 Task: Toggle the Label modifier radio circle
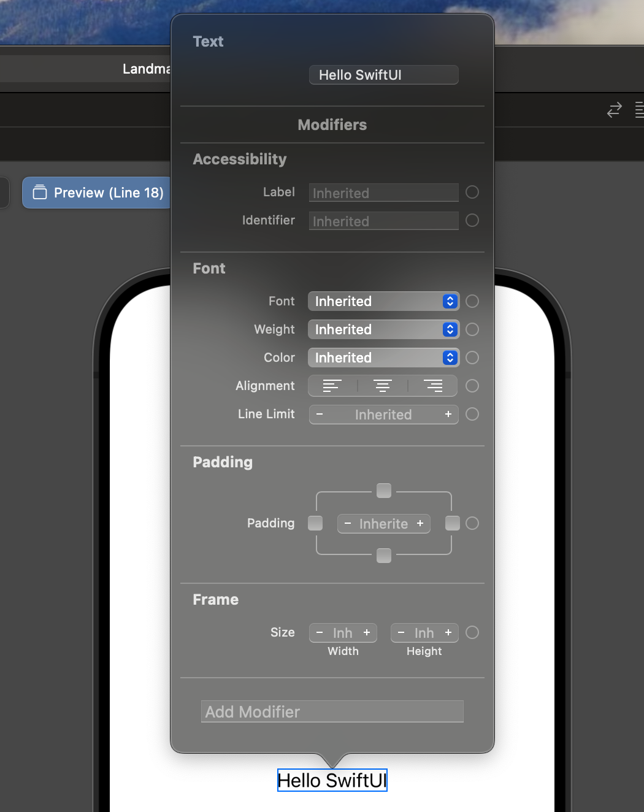pyautogui.click(x=472, y=192)
